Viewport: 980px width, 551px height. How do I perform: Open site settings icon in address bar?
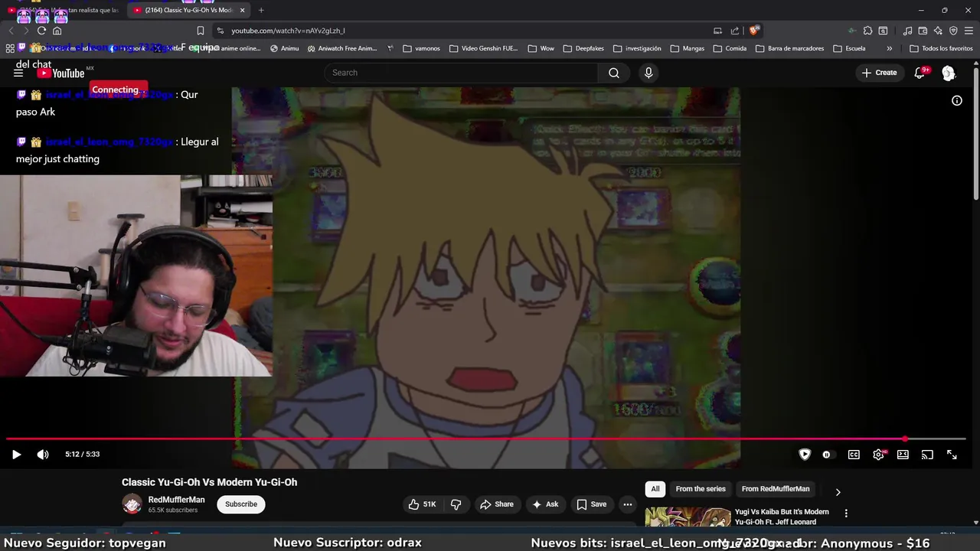pyautogui.click(x=220, y=31)
